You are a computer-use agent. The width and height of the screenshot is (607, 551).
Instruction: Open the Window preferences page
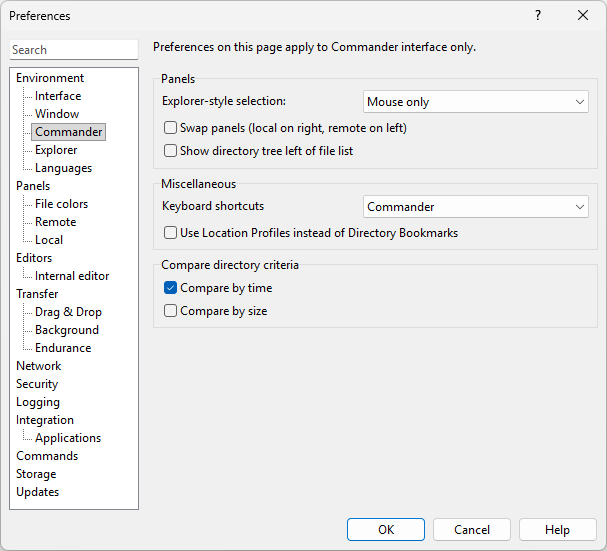[57, 114]
